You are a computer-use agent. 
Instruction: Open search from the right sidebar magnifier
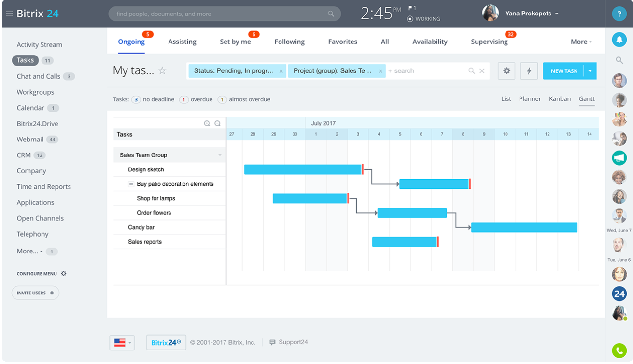point(619,60)
